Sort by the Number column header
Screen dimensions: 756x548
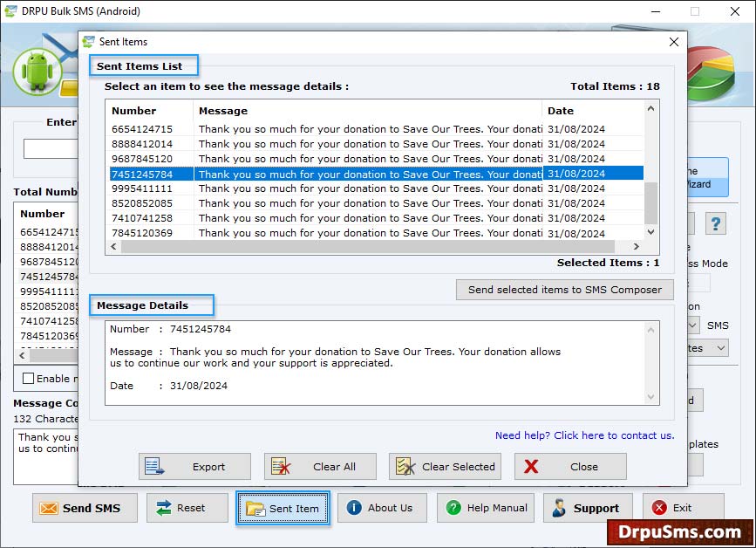151,111
